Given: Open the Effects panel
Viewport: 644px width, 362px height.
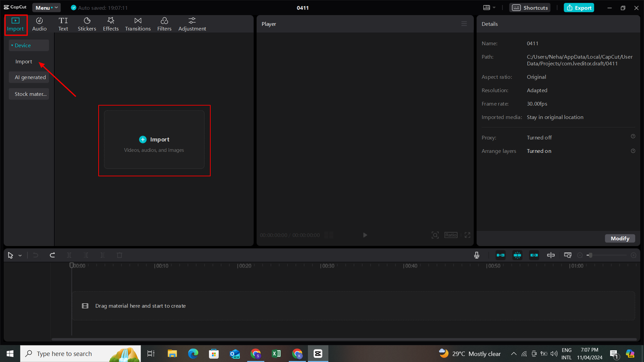Looking at the screenshot, I should [x=111, y=24].
